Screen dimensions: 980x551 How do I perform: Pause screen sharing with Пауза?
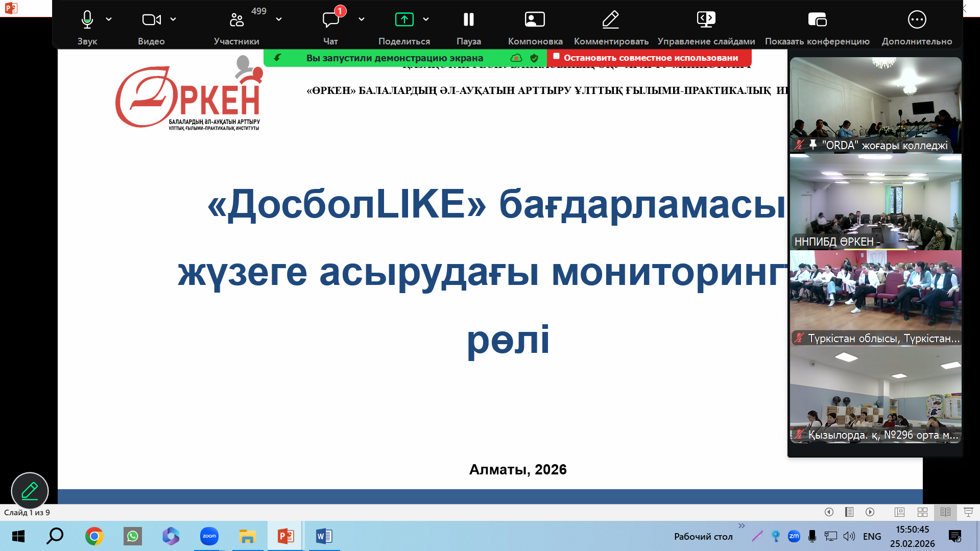pos(469,27)
